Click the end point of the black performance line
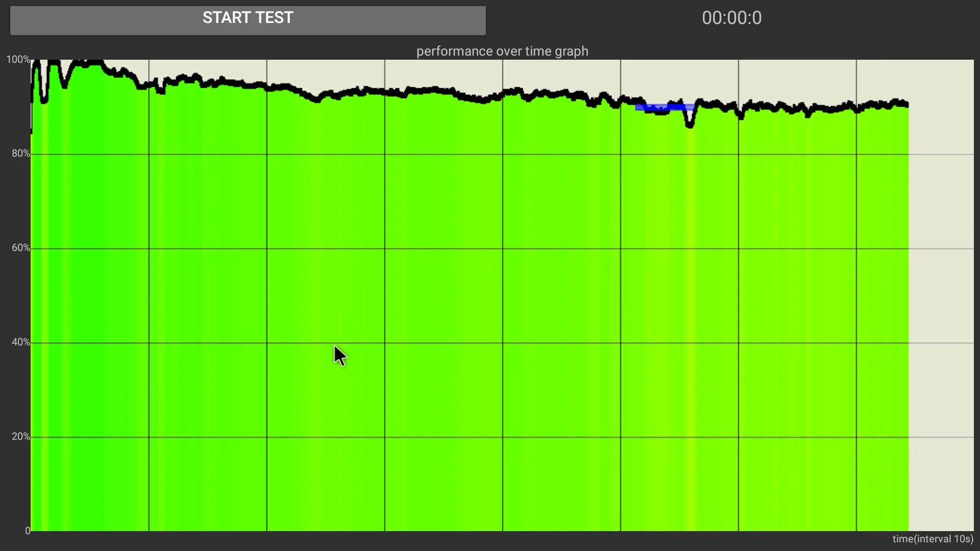Viewport: 980px width, 551px height. (x=907, y=105)
